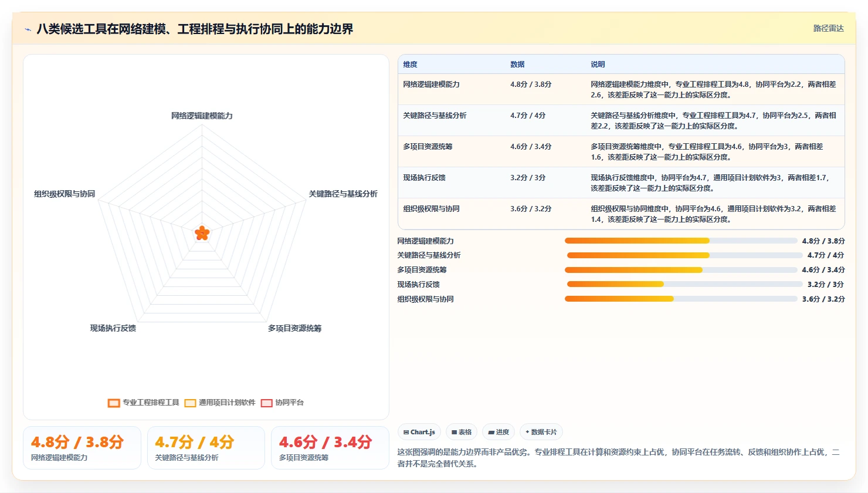The width and height of the screenshot is (868, 493).
Task: Click the radar axis label 多项目资源统筹
Action: (294, 328)
